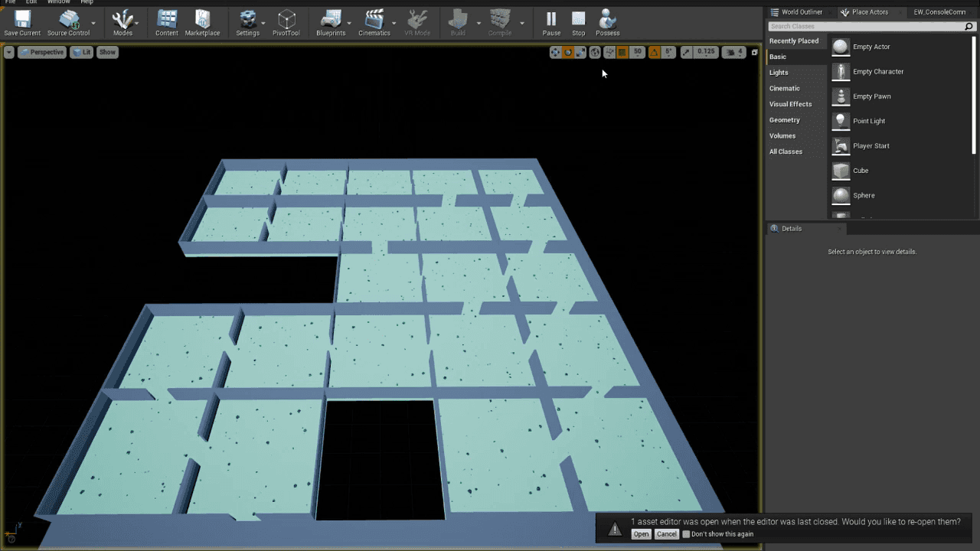The width and height of the screenshot is (980, 551).
Task: Click Cancel on the re-open notification
Action: point(666,534)
